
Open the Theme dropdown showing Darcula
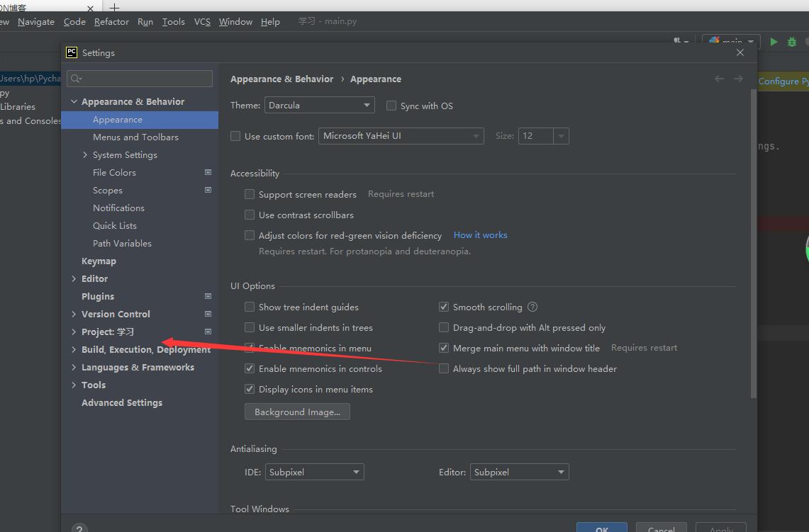click(x=319, y=106)
